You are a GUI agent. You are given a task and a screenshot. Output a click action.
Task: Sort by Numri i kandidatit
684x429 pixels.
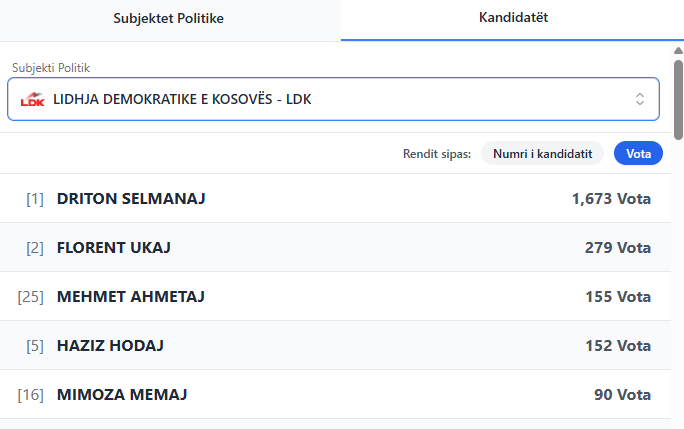click(x=543, y=153)
